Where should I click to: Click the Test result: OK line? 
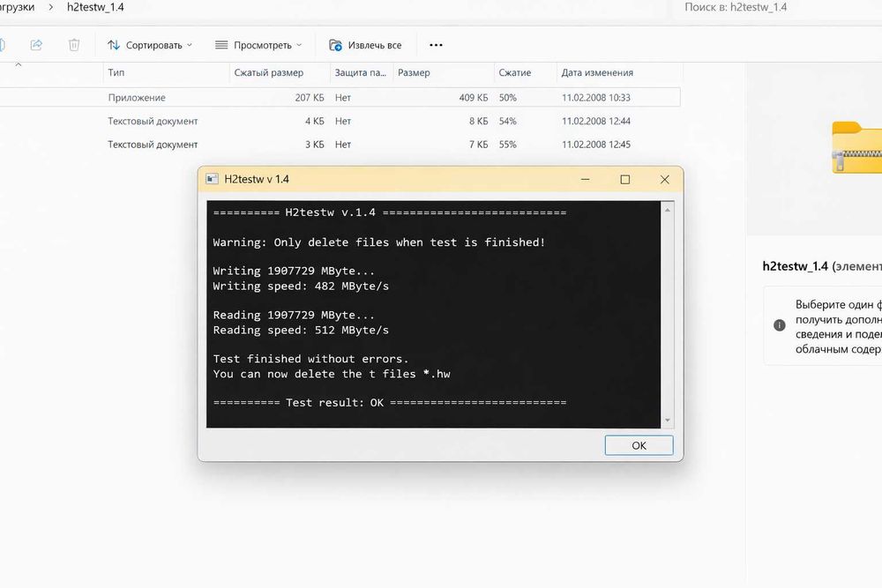(x=390, y=403)
